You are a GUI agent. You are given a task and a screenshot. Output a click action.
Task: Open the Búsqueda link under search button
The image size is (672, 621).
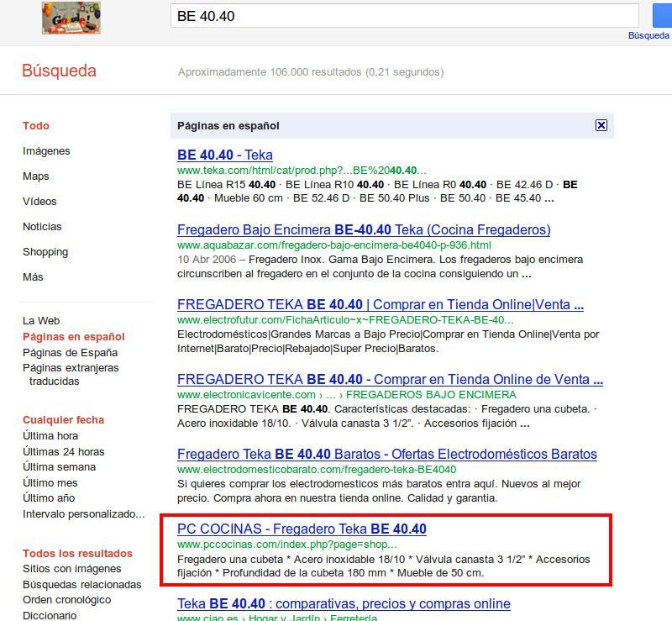coord(648,35)
